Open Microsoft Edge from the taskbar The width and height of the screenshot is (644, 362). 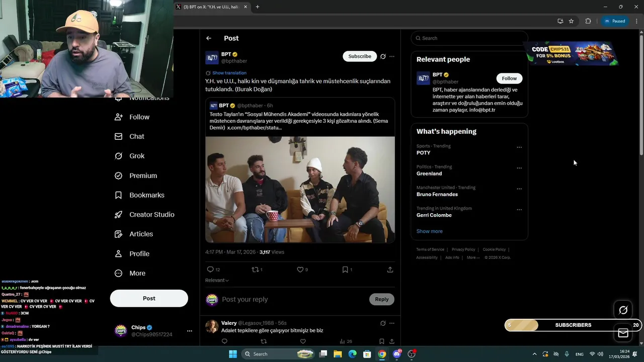coord(353,354)
